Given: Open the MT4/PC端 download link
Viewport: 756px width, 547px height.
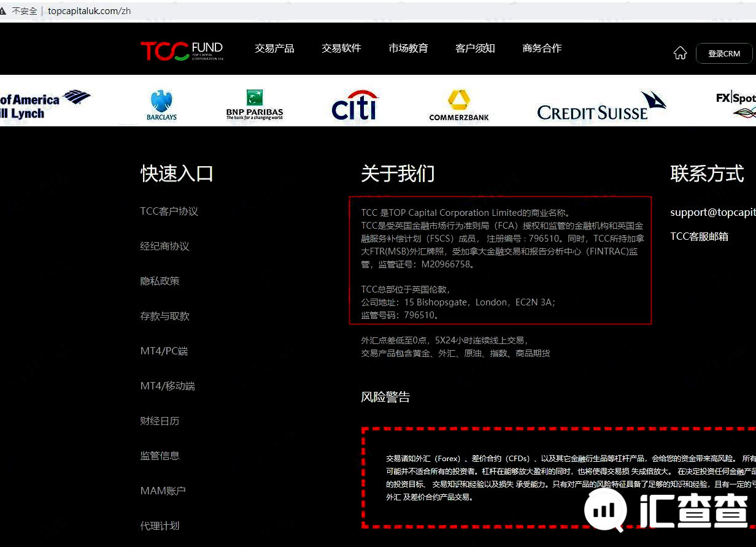Looking at the screenshot, I should (x=164, y=351).
